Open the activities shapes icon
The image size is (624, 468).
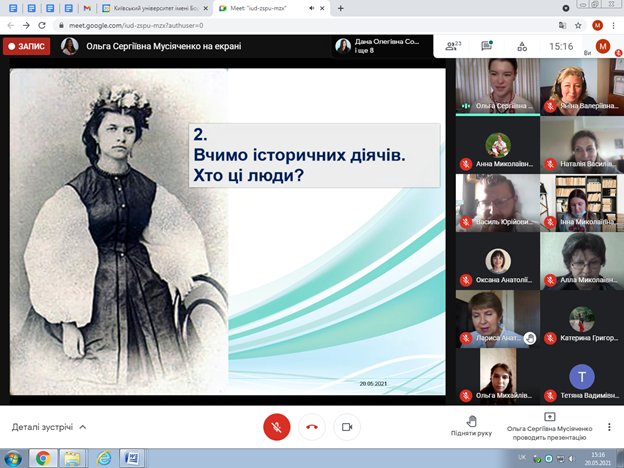pos(520,46)
